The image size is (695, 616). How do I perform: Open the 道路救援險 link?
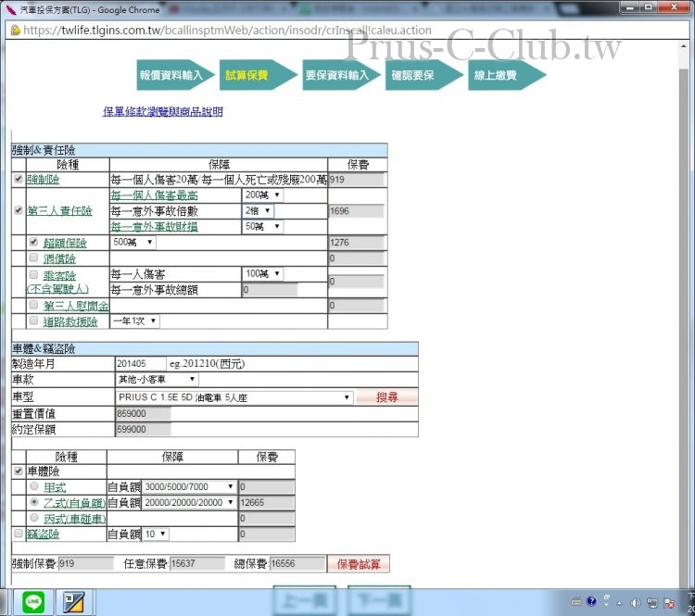point(70,321)
